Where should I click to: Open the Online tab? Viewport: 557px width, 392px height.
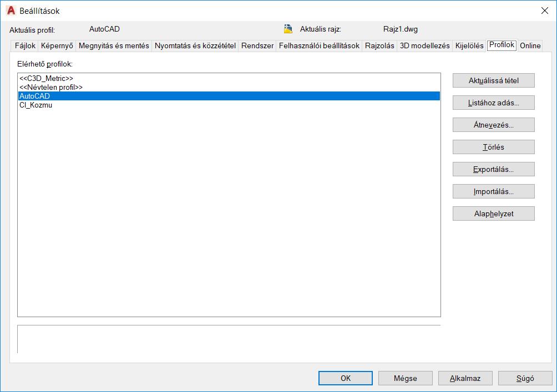pyautogui.click(x=530, y=46)
